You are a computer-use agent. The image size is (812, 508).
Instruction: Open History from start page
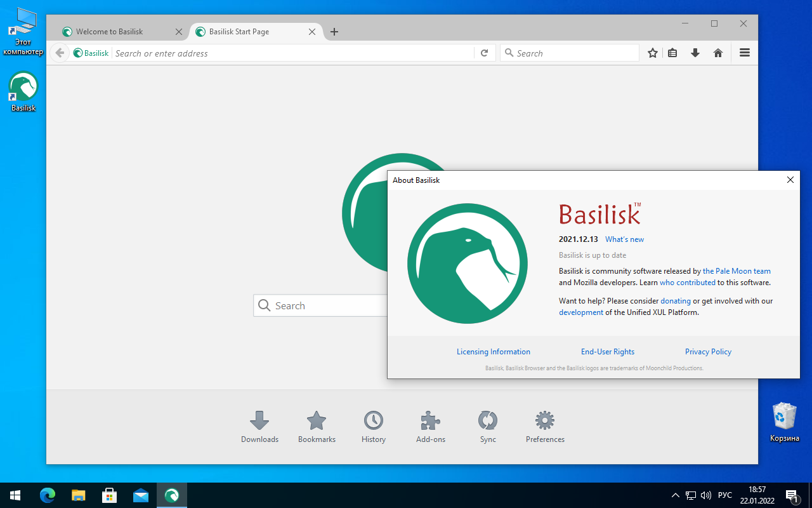point(374,427)
